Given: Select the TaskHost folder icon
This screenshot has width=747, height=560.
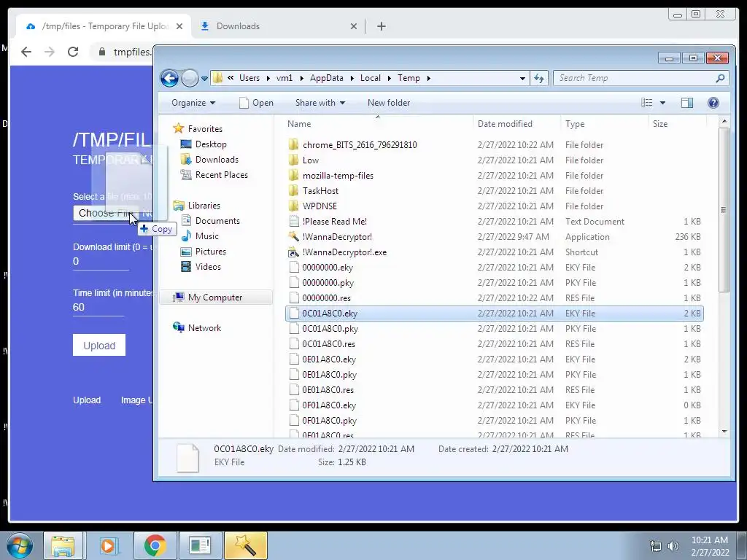Looking at the screenshot, I should [294, 190].
